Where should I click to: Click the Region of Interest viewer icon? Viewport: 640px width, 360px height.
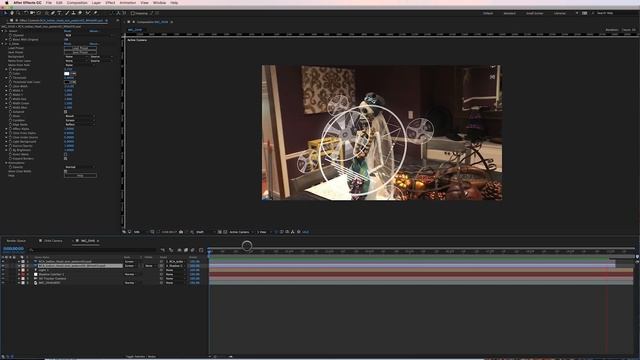tap(219, 232)
